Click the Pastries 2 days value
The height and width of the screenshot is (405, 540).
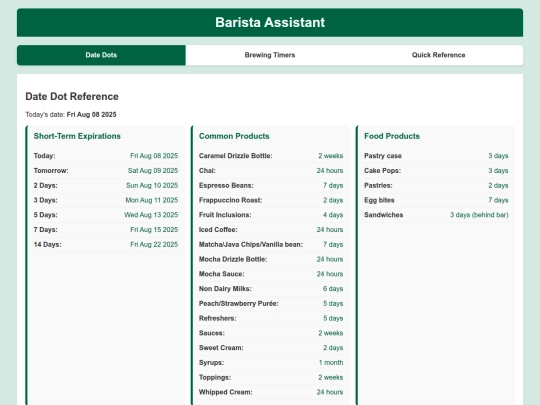pyautogui.click(x=498, y=185)
